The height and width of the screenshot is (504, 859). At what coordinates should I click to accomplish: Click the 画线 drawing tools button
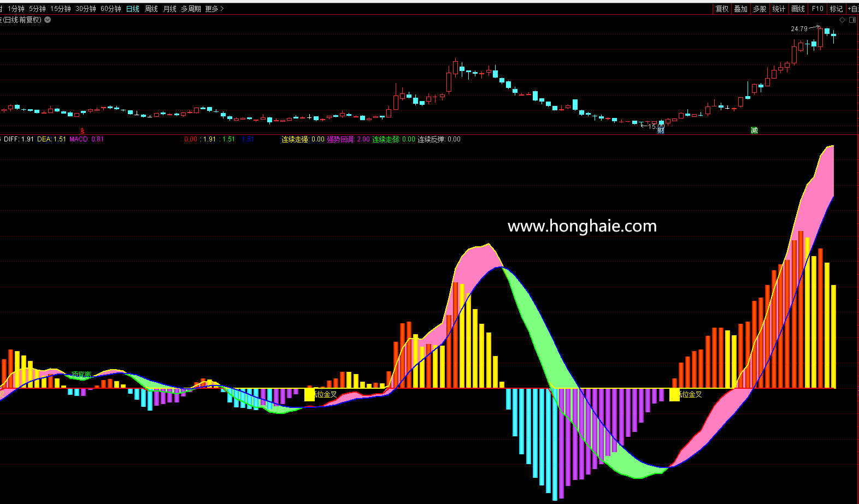point(798,9)
